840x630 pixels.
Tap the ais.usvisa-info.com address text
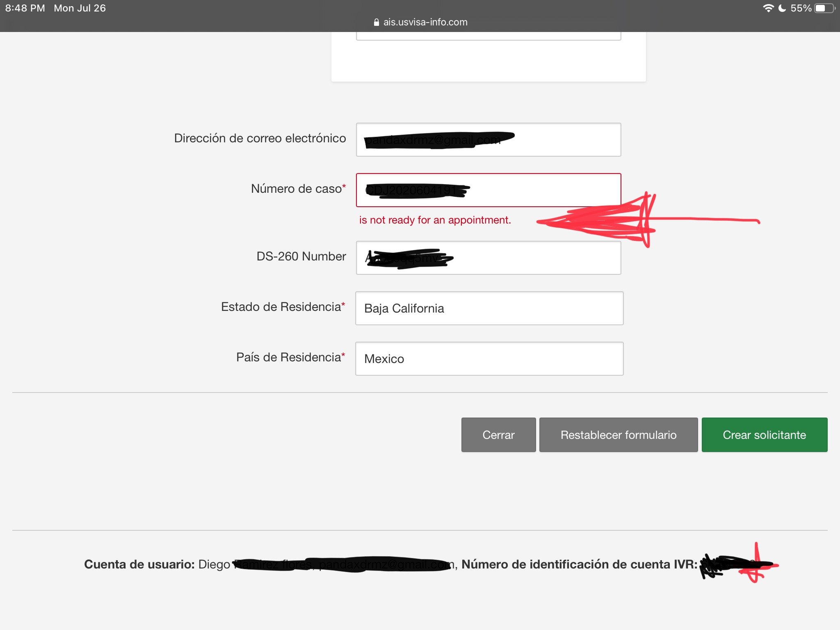tap(425, 22)
